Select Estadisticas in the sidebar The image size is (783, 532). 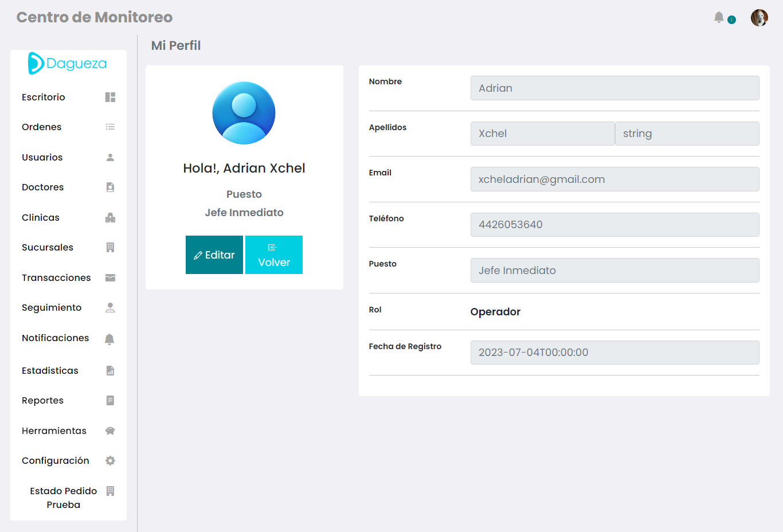(x=50, y=371)
